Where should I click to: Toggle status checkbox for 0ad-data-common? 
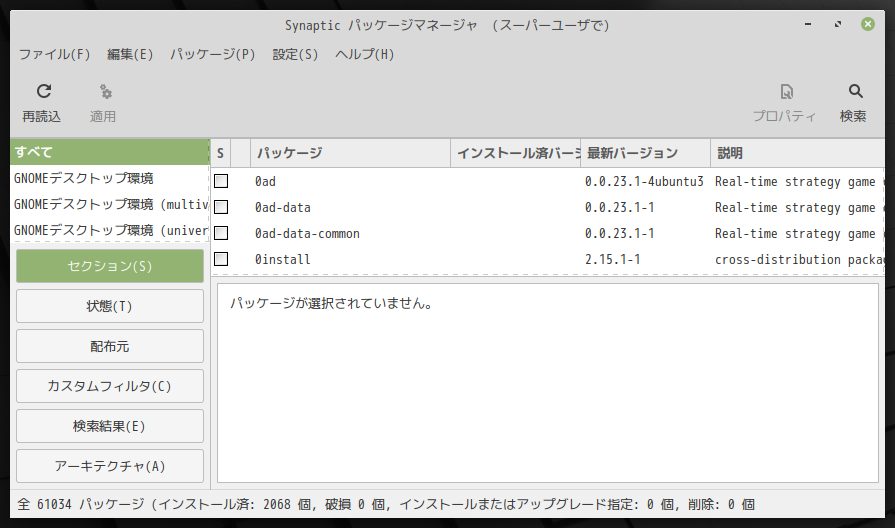221,233
